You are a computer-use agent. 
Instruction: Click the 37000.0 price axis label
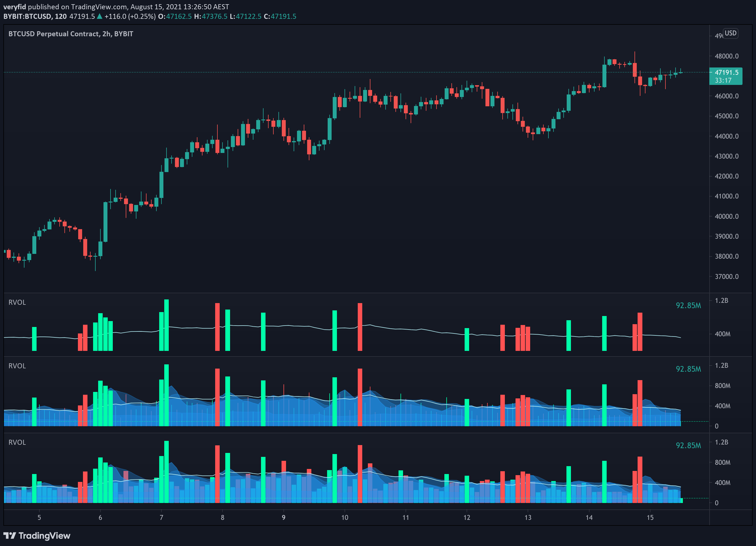(727, 276)
